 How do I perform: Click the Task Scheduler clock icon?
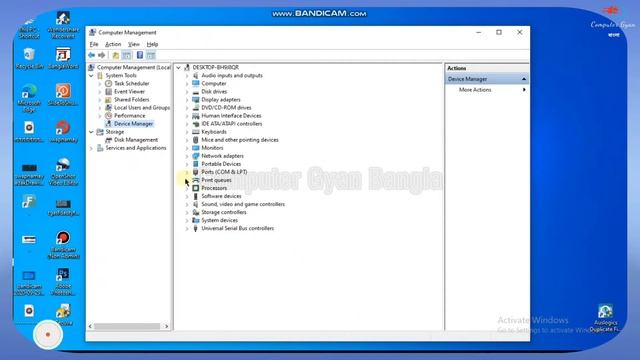(x=108, y=83)
